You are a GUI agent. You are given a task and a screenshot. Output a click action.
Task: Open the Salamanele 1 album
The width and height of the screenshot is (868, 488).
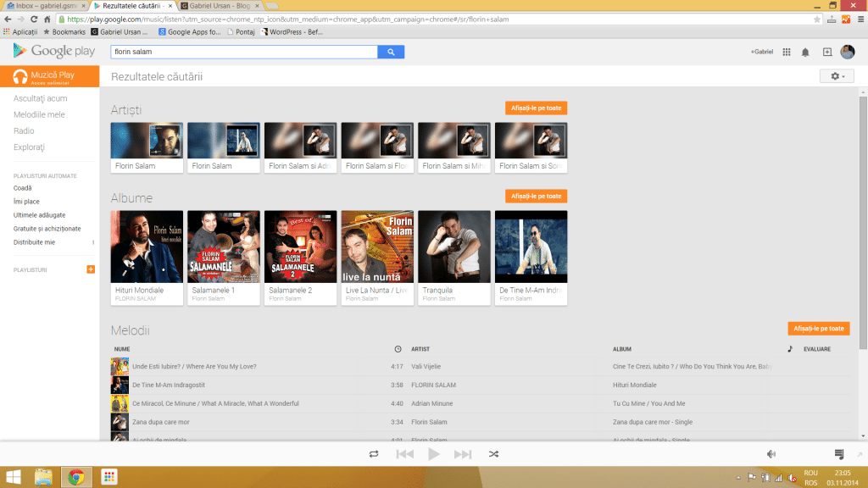tap(224, 258)
